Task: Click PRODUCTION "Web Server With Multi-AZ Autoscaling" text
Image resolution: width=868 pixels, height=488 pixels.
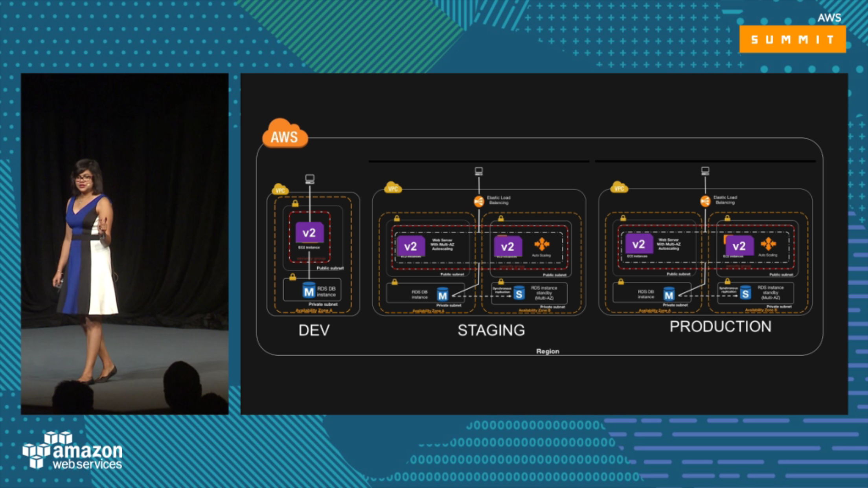Action: tap(669, 244)
